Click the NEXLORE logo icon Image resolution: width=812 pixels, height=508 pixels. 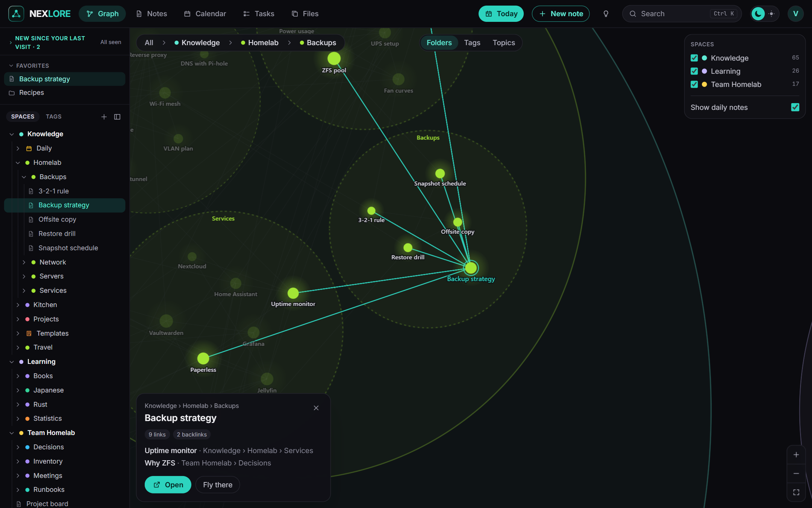(x=16, y=14)
